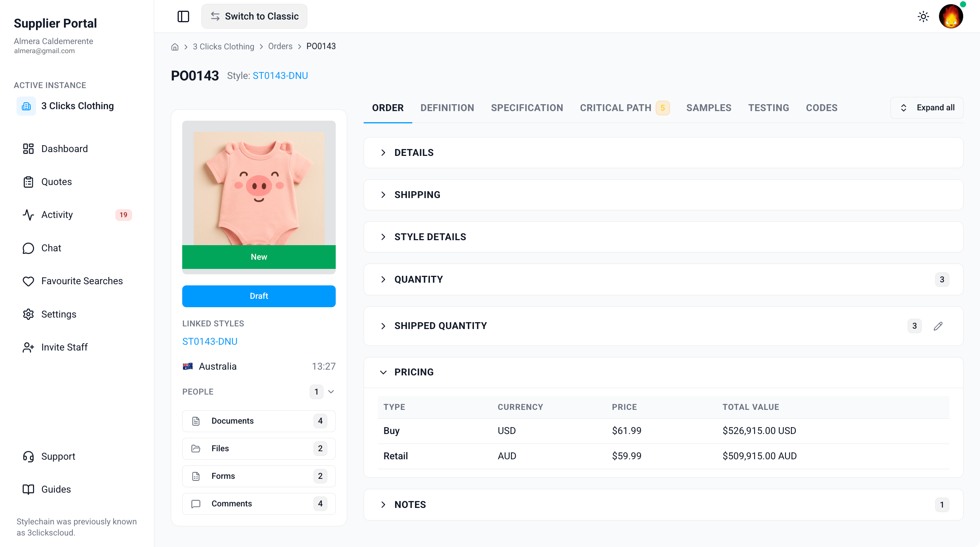Open the CRITICAL PATH tab

point(616,108)
